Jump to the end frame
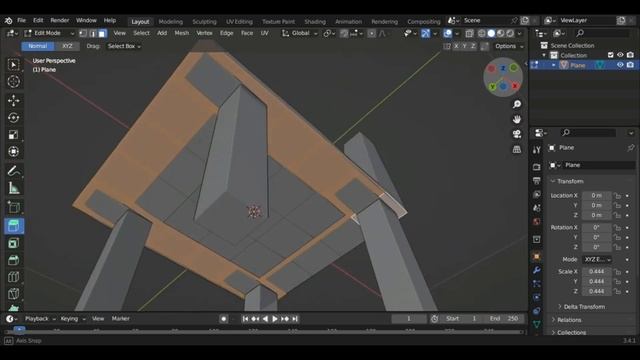 (x=295, y=319)
